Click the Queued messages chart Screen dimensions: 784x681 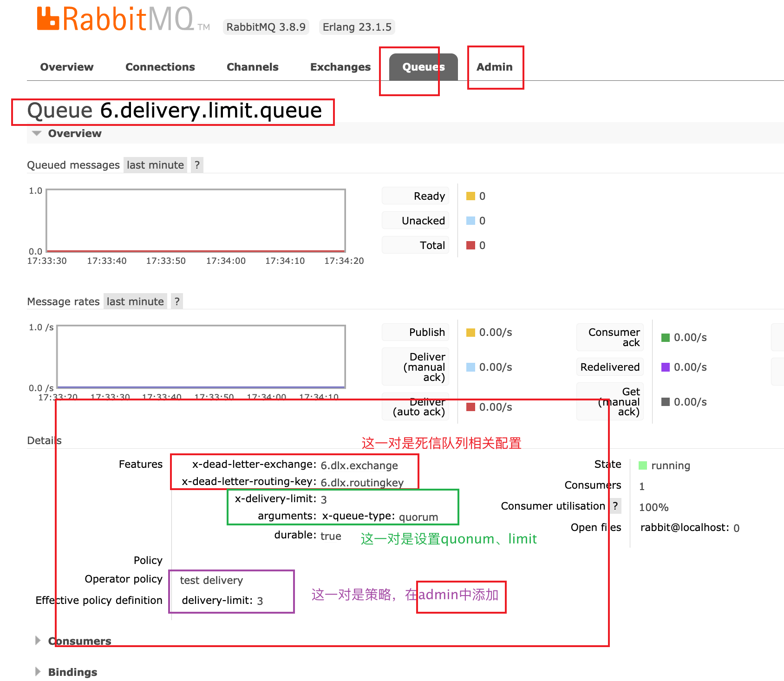tap(196, 221)
